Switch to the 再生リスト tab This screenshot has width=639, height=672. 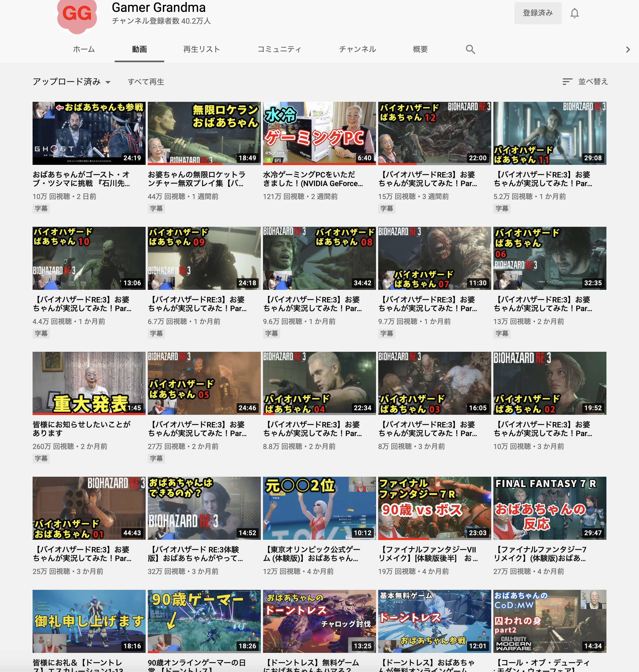tap(201, 49)
